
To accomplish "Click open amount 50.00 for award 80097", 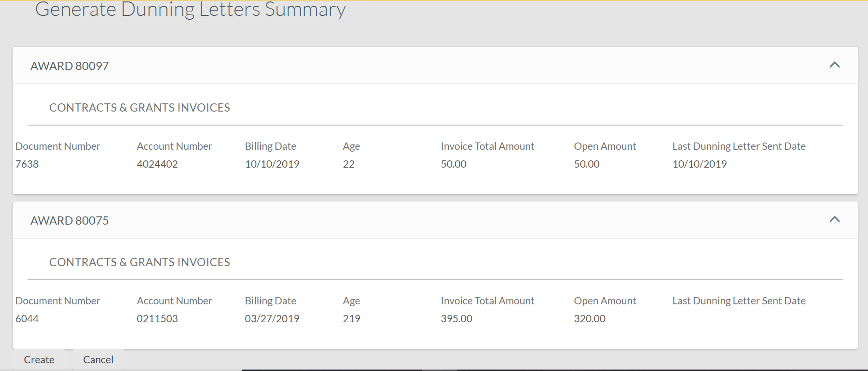I will click(587, 164).
